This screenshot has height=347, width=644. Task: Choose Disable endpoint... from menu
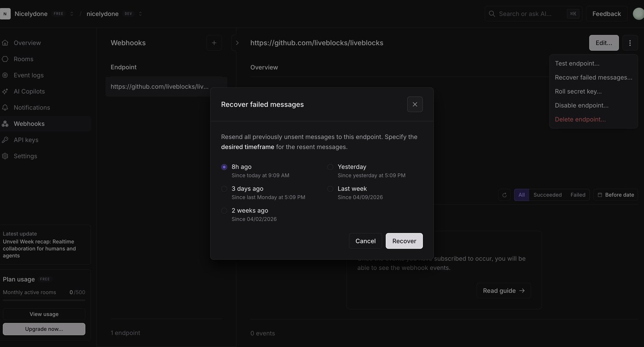coord(593,105)
